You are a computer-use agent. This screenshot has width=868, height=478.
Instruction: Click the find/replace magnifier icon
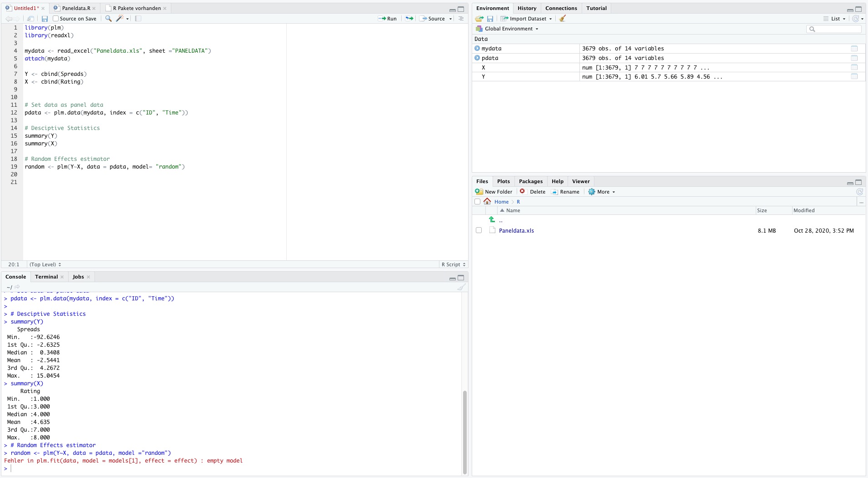pyautogui.click(x=108, y=19)
